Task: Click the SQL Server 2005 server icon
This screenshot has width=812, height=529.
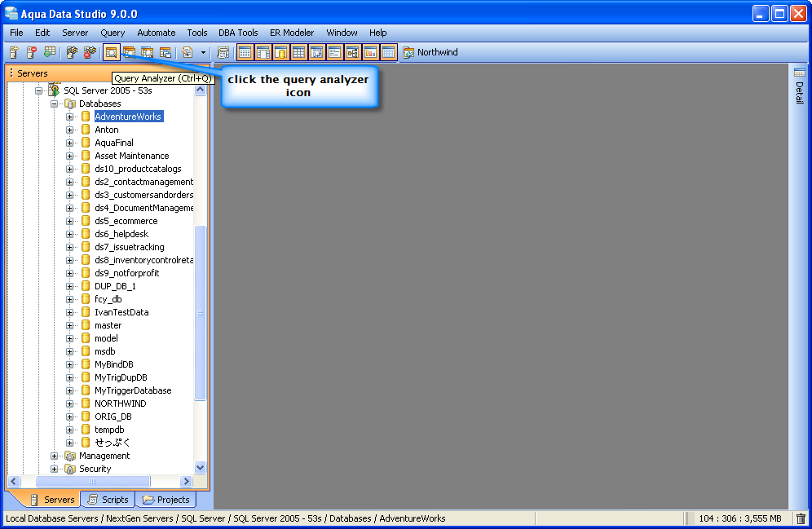Action: pyautogui.click(x=54, y=90)
